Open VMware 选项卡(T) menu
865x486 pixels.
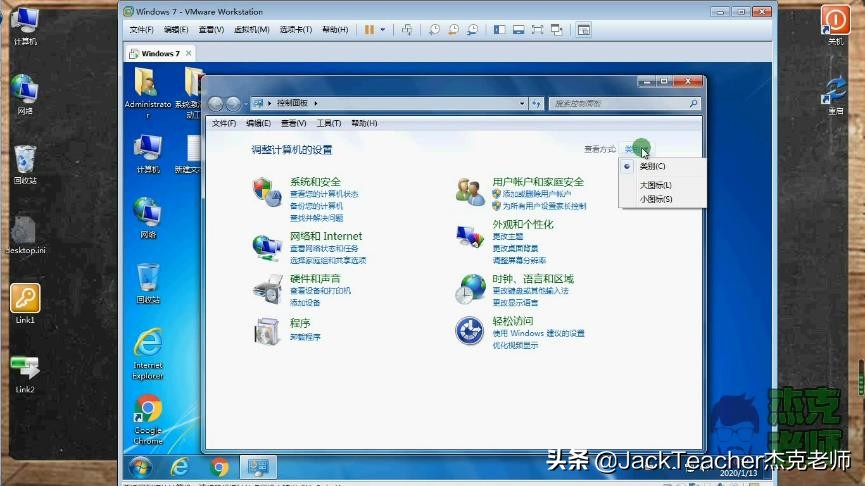296,30
